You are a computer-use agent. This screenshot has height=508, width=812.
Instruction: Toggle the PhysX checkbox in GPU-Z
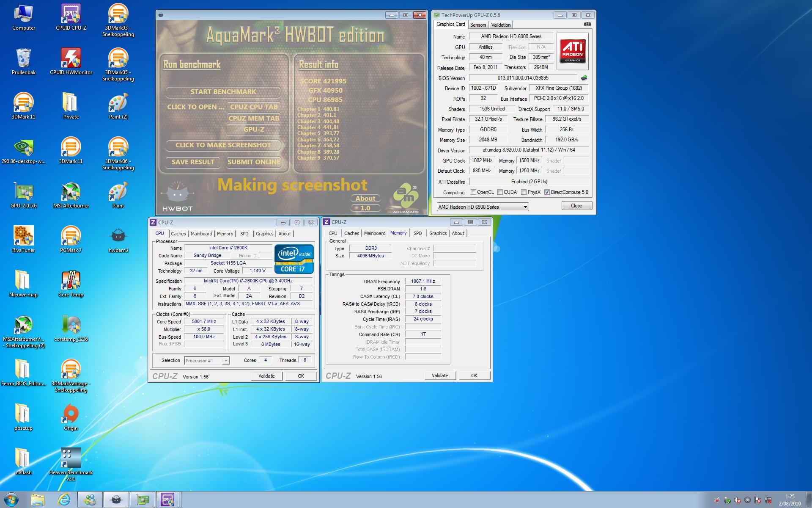point(524,192)
